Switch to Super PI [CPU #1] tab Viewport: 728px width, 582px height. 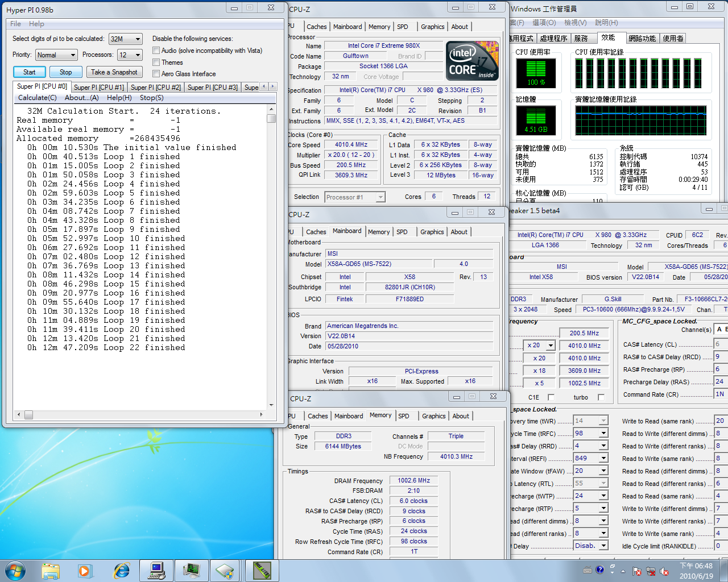tap(99, 88)
